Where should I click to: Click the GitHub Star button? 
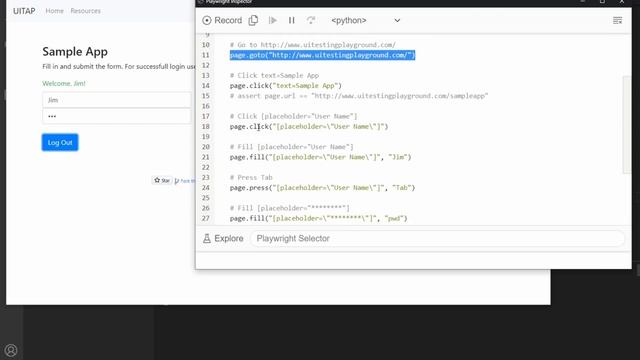162,180
